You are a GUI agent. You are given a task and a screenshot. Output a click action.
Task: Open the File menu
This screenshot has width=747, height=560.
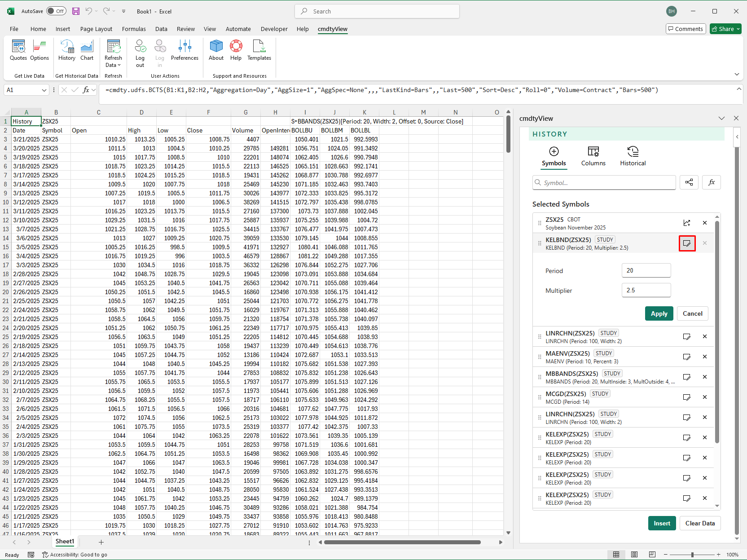coord(14,29)
